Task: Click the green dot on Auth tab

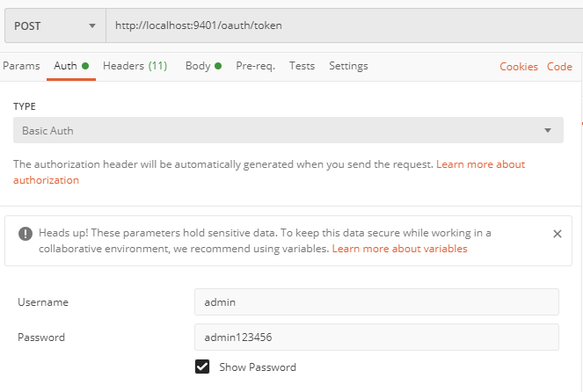Action: 85,66
